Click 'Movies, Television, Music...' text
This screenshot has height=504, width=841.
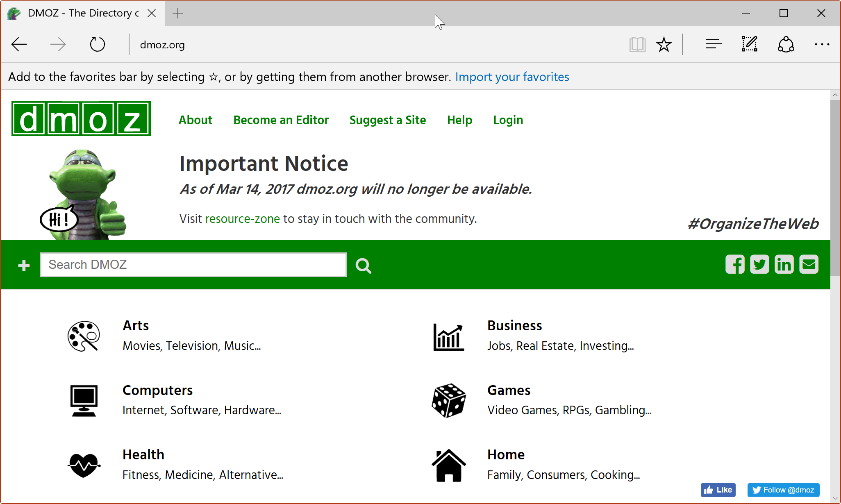pos(192,346)
